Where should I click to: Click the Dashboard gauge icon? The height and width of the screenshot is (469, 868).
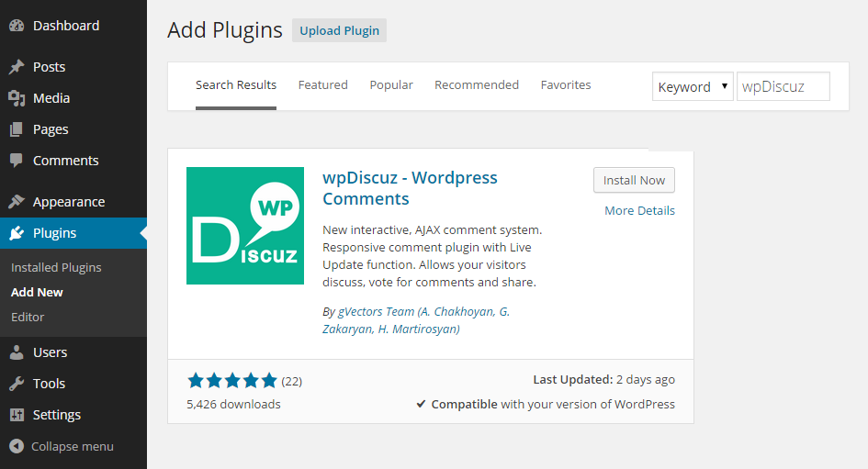tap(17, 26)
